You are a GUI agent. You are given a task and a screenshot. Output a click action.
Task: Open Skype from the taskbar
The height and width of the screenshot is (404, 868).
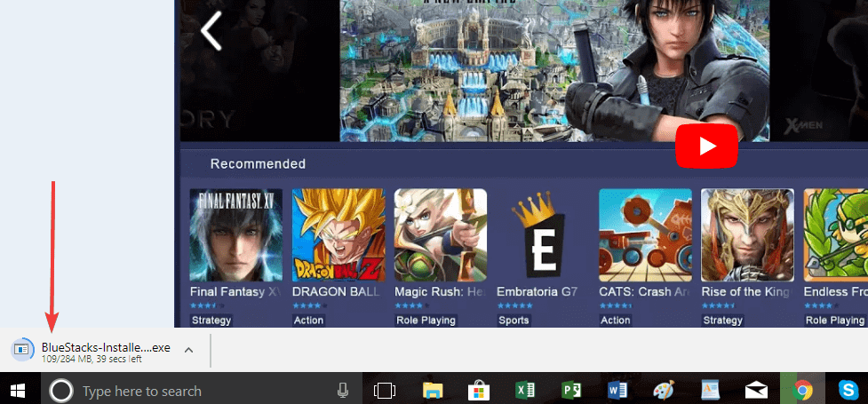[x=848, y=392]
